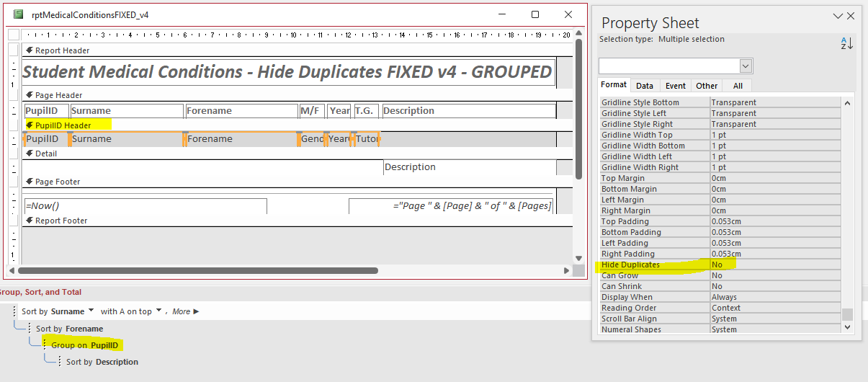The height and width of the screenshot is (382, 868).
Task: Click the Gridline Width Top property value
Action: click(775, 136)
